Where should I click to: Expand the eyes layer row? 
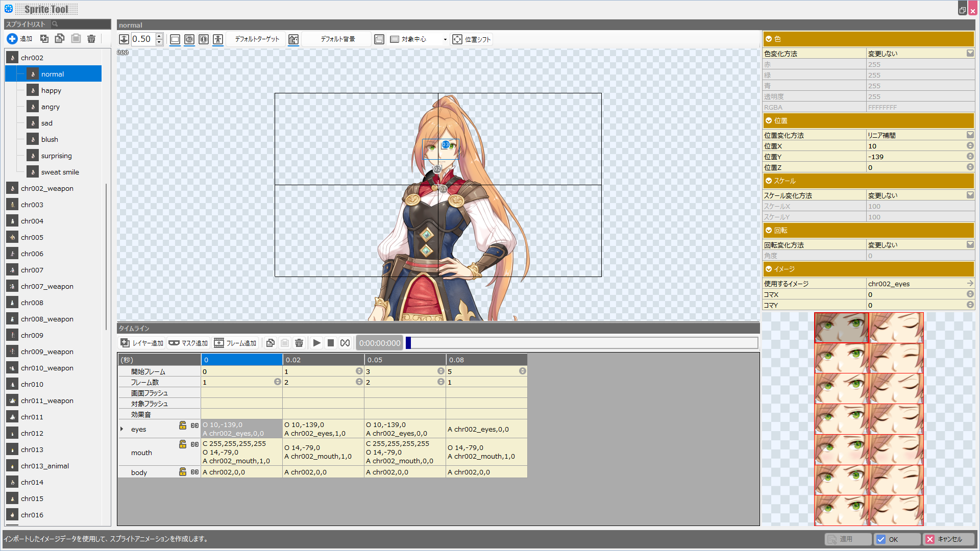pos(121,429)
